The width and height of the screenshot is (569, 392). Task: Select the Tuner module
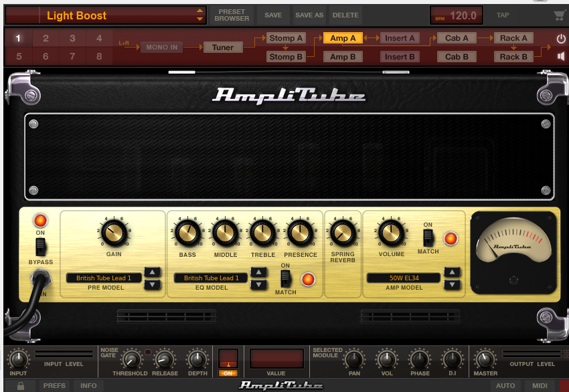tap(223, 47)
